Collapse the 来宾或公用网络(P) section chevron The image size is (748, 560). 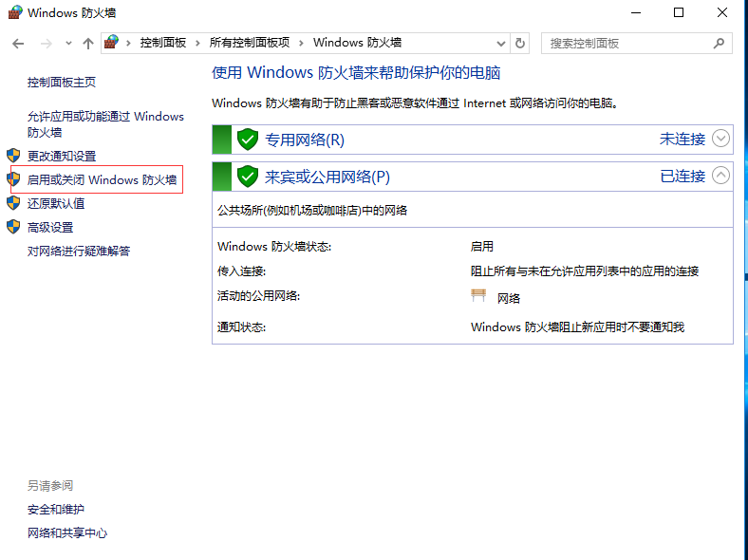pyautogui.click(x=720, y=176)
